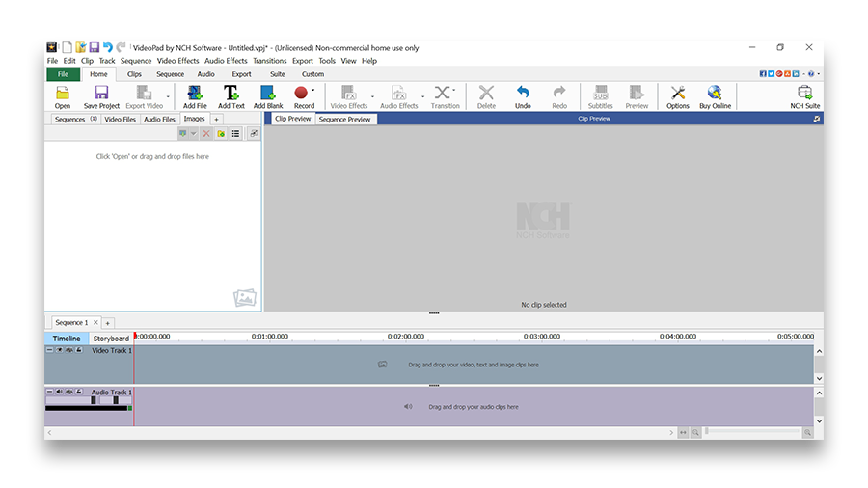Image resolution: width=868 pixels, height=488 pixels.
Task: Click the LinkedIn share icon
Action: (x=796, y=73)
